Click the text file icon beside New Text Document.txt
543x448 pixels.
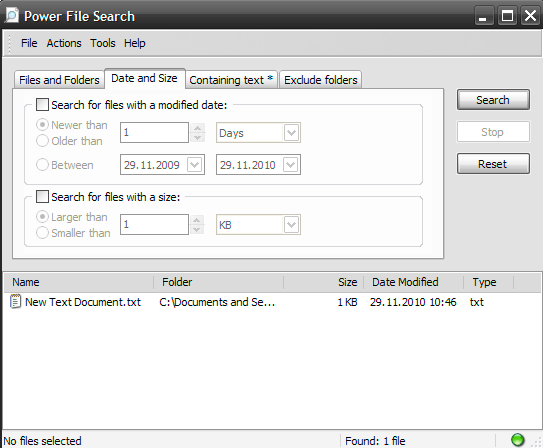tap(15, 302)
